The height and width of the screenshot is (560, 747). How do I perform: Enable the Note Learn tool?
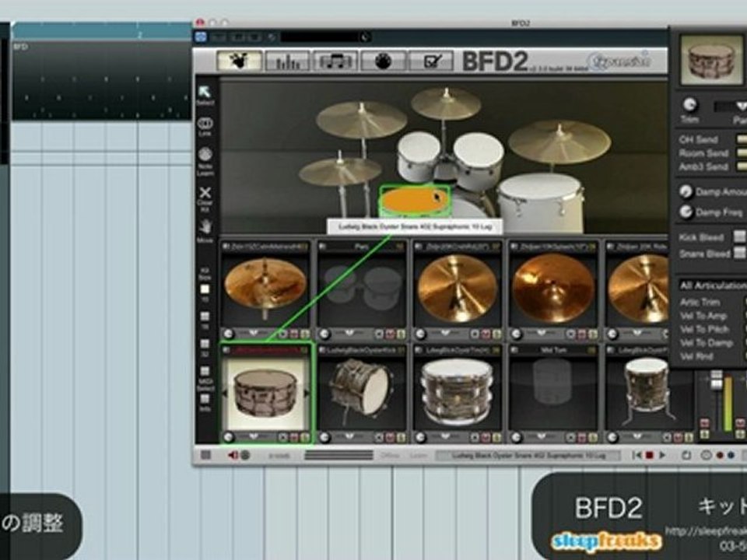[205, 160]
